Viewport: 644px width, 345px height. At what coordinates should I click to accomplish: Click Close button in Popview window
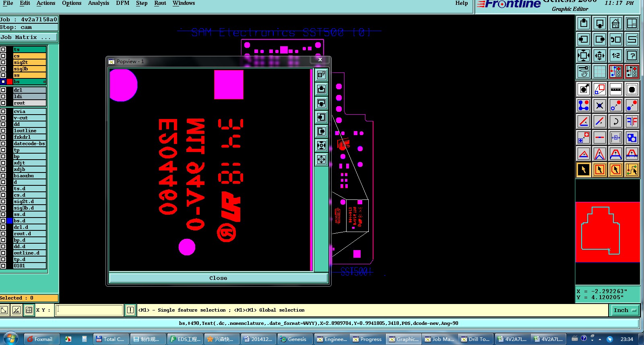(218, 278)
